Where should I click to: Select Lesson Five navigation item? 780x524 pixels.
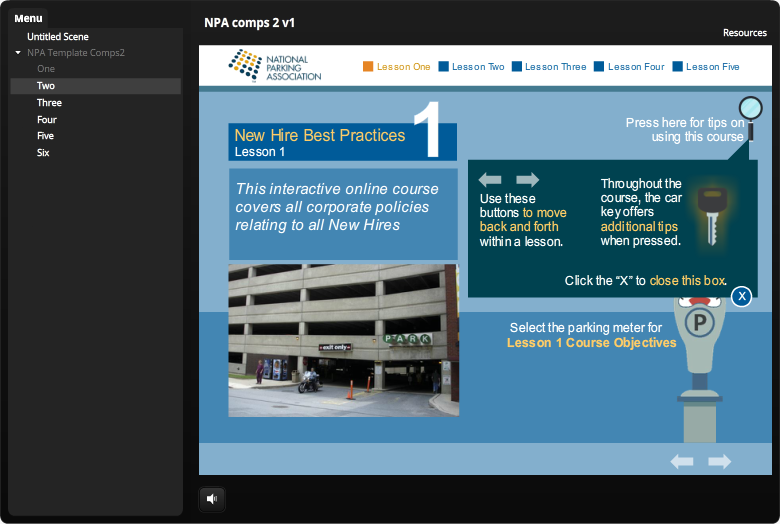(706, 67)
